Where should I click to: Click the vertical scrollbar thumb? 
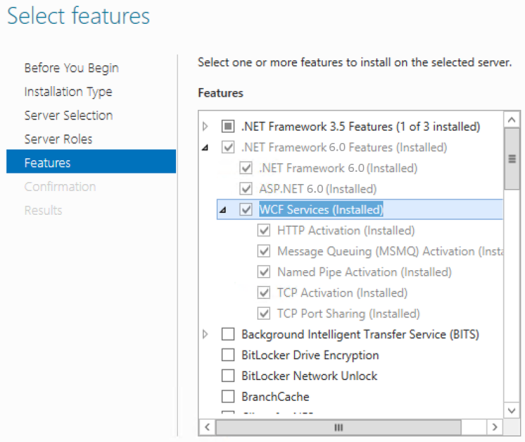512,159
